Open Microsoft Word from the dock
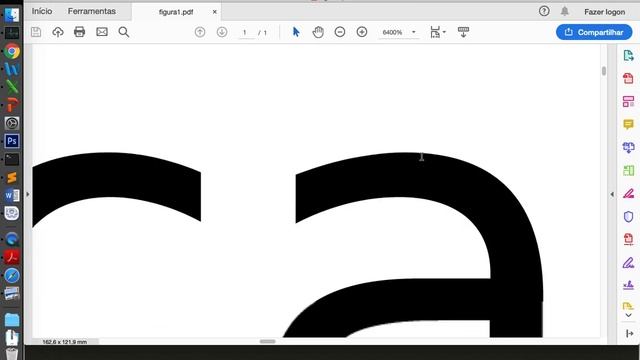Screen dimensions: 640x360 point(12,196)
